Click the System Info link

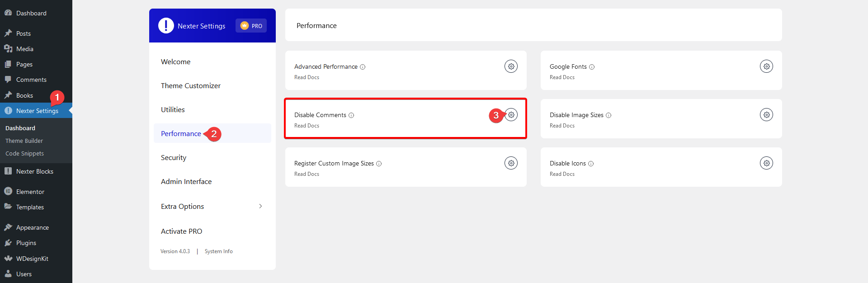tap(218, 251)
